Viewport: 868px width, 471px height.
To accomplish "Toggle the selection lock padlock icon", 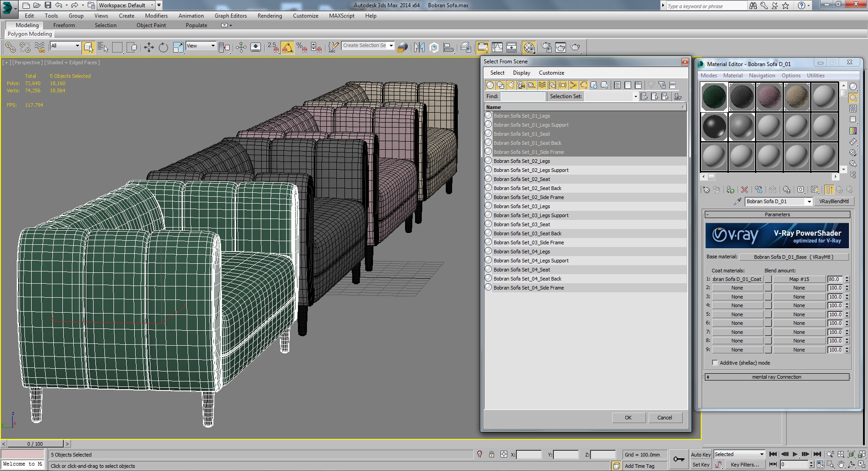I will (491, 454).
